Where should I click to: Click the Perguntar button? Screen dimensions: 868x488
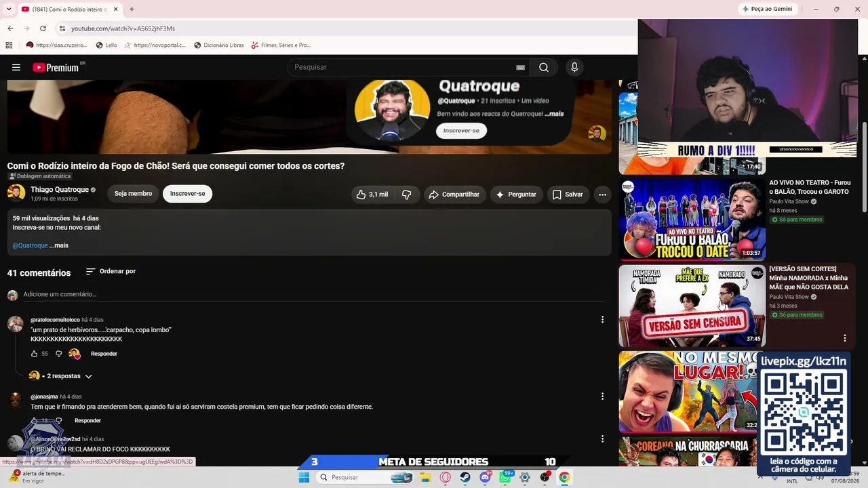pos(516,195)
